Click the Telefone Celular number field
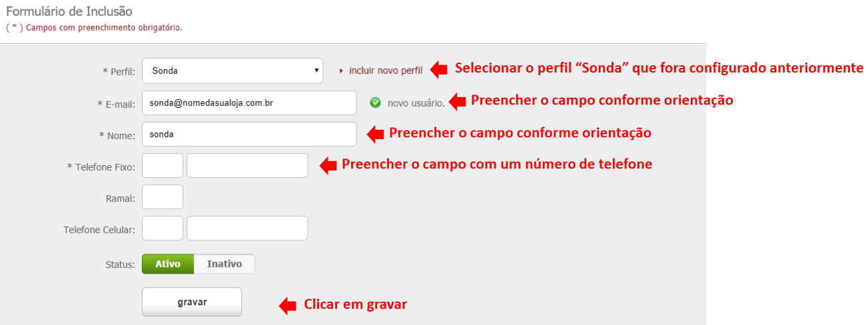Screen dimensions: 868x325 tap(247, 228)
